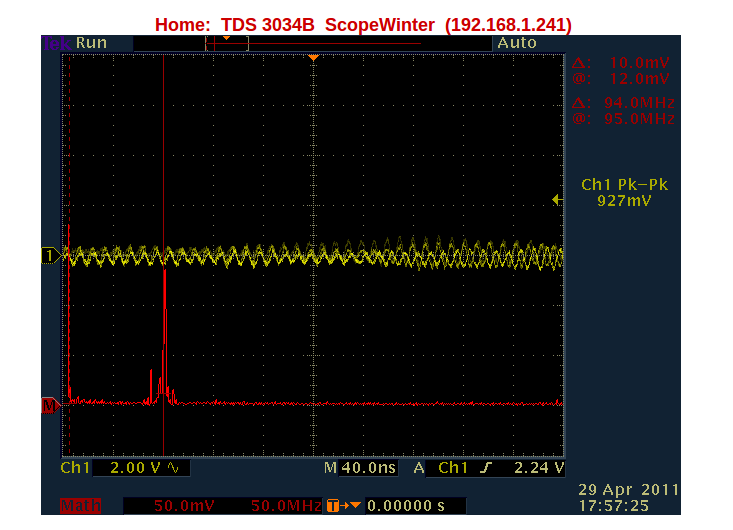Click the 17:57:25 time stamp
Viewport: 733px width, 530px height.
point(614,506)
